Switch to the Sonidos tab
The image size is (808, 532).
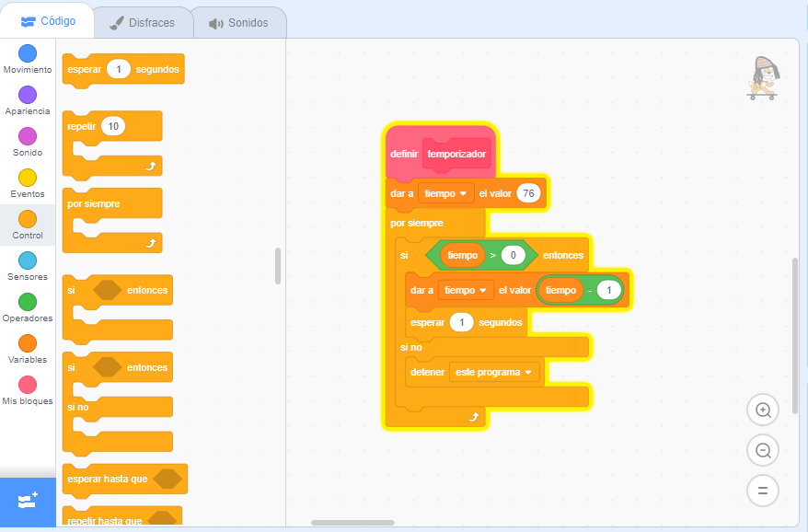point(238,21)
